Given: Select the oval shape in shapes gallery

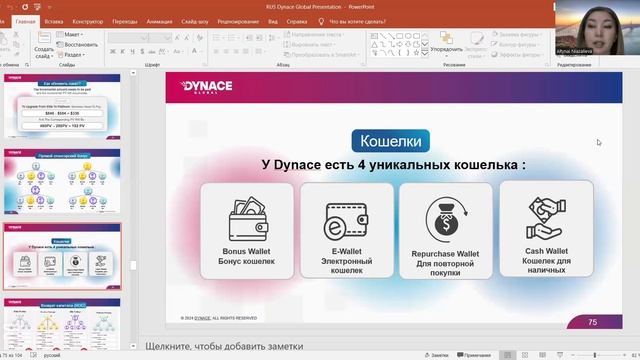Looking at the screenshot, I should tap(408, 36).
